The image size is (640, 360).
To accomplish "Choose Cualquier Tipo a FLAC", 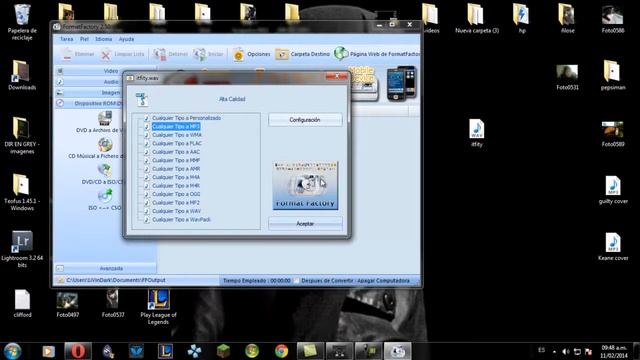I will point(177,143).
